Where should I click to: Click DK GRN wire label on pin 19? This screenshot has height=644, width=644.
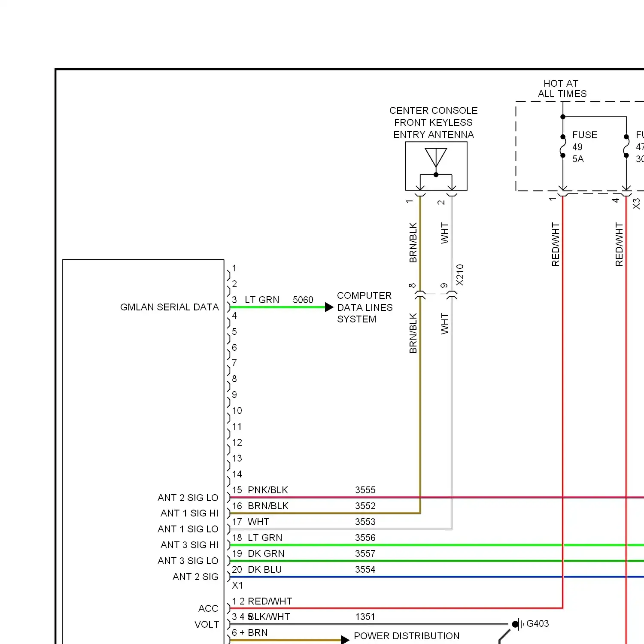tap(266, 553)
